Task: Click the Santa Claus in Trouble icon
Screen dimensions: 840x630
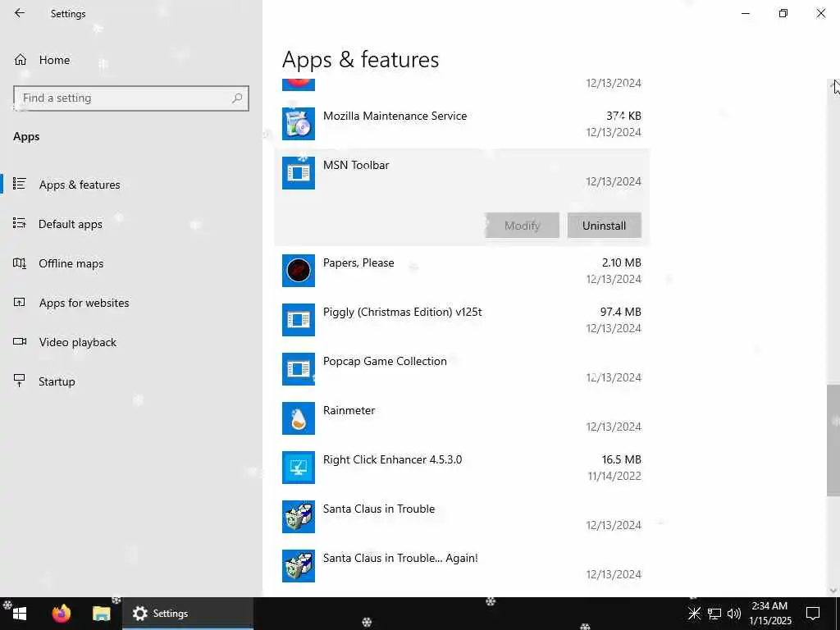Action: pyautogui.click(x=299, y=517)
